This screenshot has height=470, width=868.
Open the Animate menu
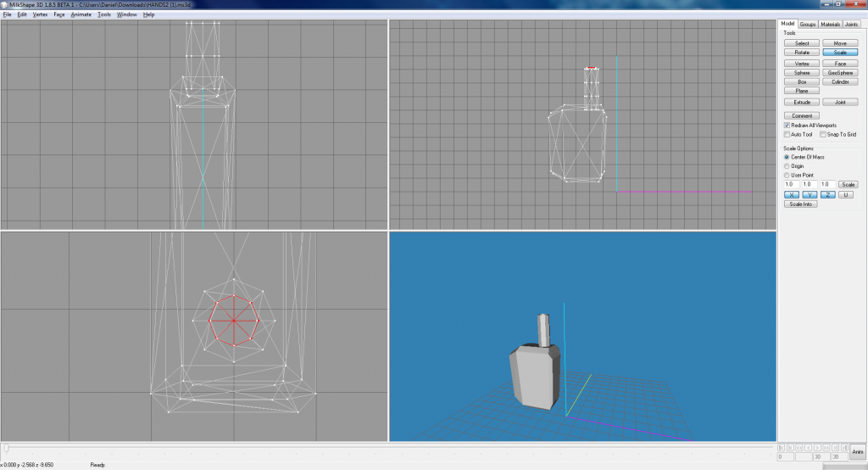click(x=81, y=14)
